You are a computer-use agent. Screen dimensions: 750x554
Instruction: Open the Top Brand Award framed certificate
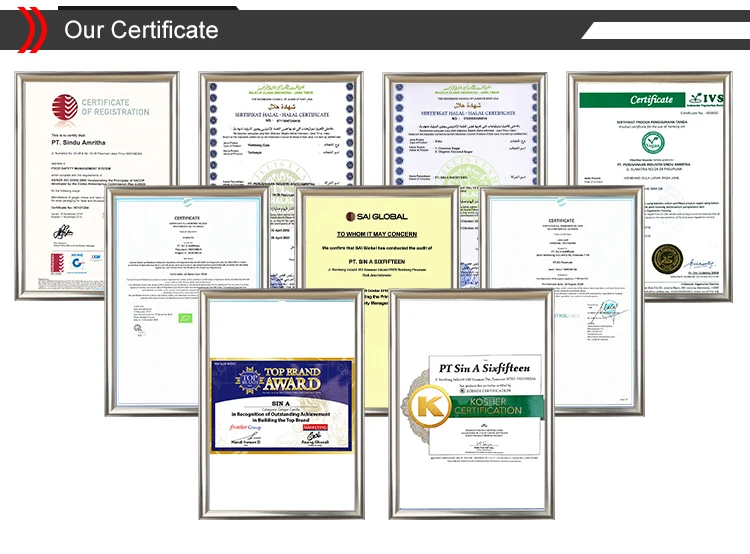(282, 404)
